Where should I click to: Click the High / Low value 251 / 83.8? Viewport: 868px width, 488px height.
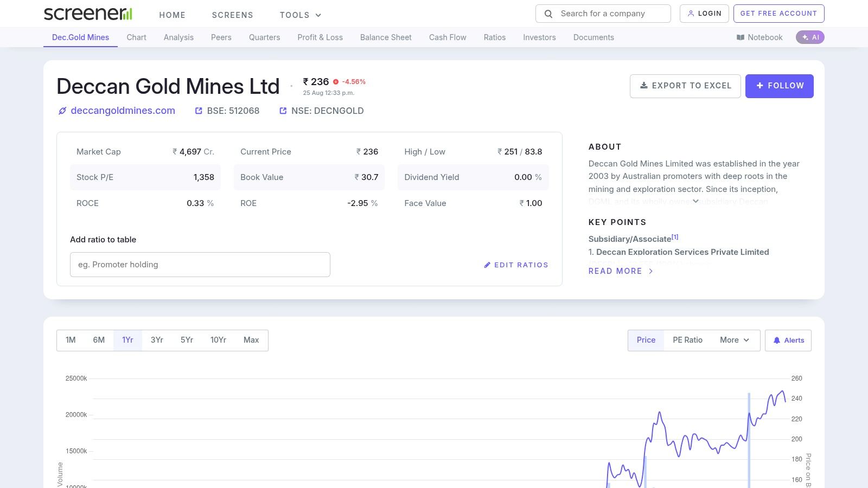pyautogui.click(x=520, y=152)
